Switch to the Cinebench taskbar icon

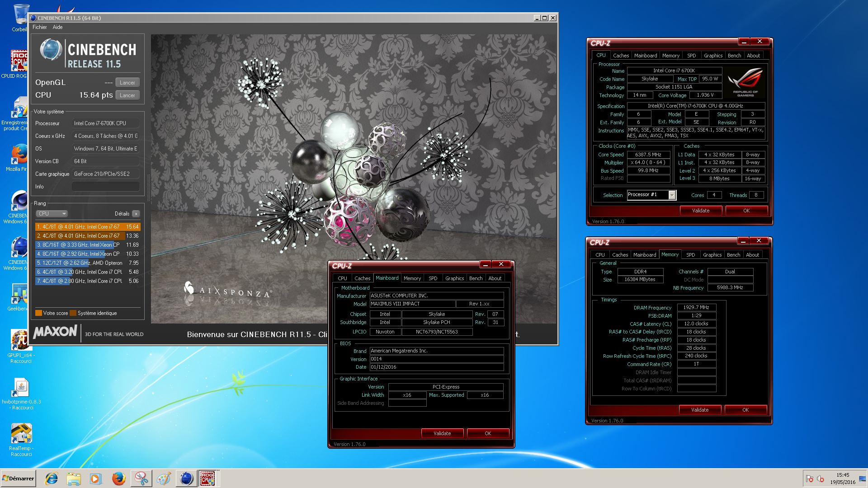coord(186,479)
